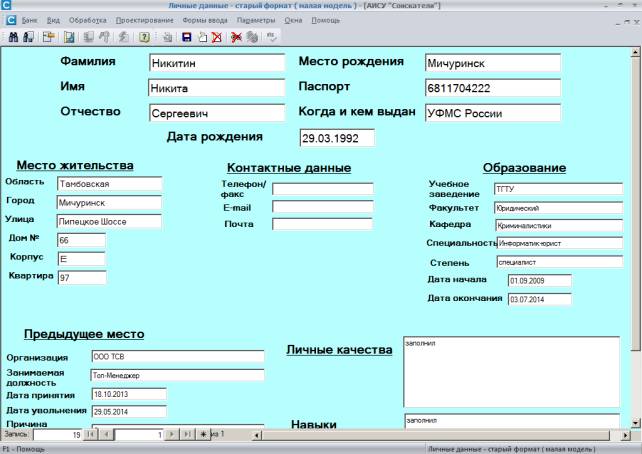Go to next record with navigation arrow
The height and width of the screenshot is (454, 642).
172,435
